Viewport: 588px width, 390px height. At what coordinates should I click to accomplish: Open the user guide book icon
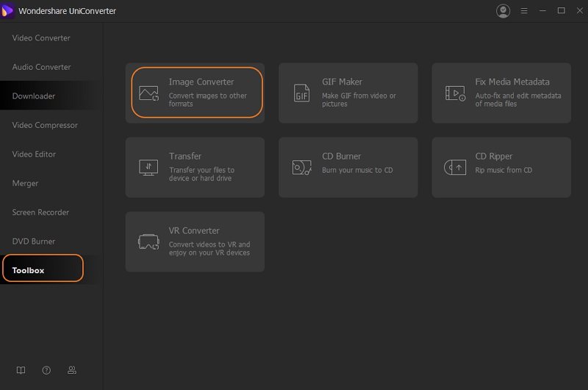(21, 370)
